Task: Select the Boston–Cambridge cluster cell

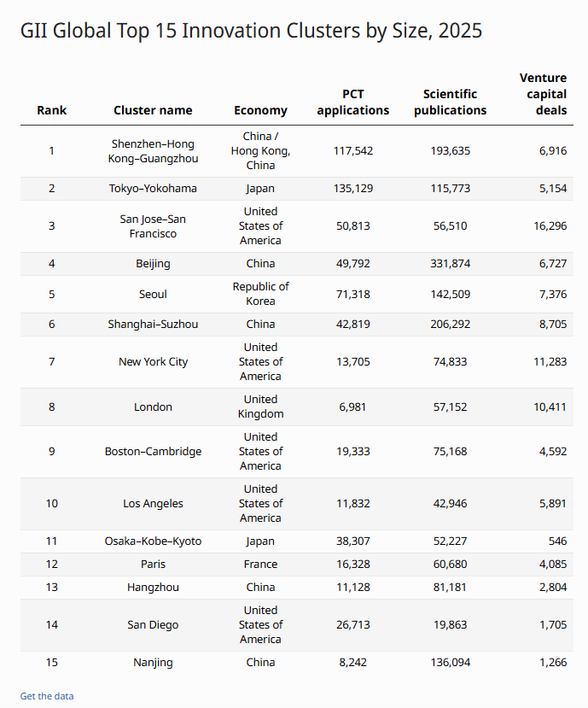Action: click(x=153, y=451)
